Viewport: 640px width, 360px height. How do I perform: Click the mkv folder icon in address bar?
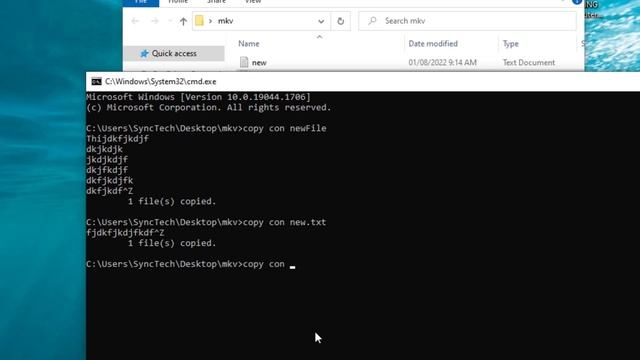(x=199, y=21)
